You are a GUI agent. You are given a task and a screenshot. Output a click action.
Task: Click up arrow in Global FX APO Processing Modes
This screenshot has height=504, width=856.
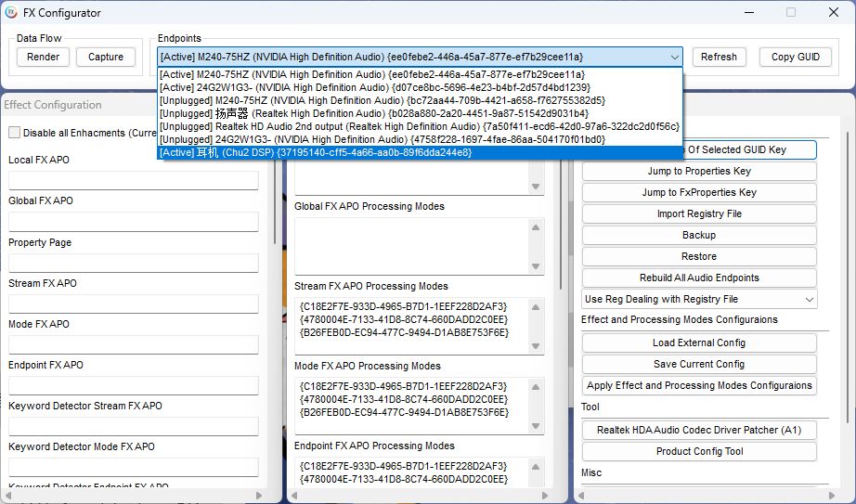(536, 227)
